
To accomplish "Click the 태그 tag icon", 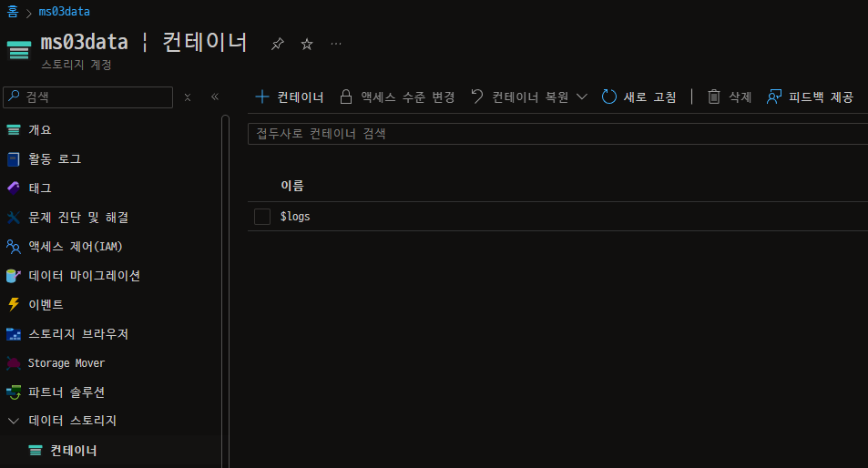I will click(x=14, y=188).
